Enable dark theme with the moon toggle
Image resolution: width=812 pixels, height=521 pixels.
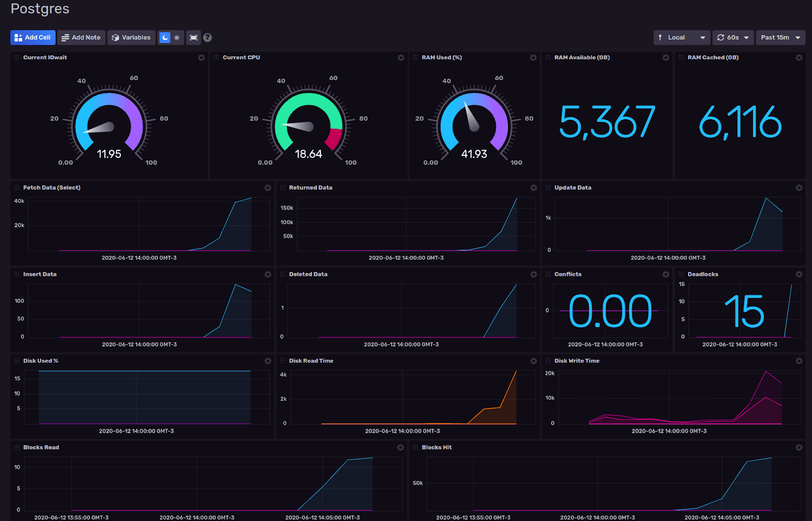pyautogui.click(x=166, y=37)
